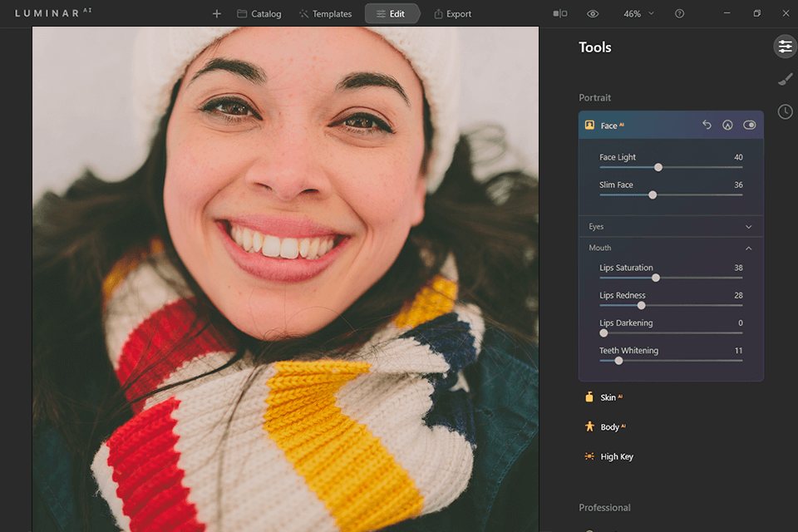Open the Face tool mask icon
The height and width of the screenshot is (532, 798).
tap(727, 125)
